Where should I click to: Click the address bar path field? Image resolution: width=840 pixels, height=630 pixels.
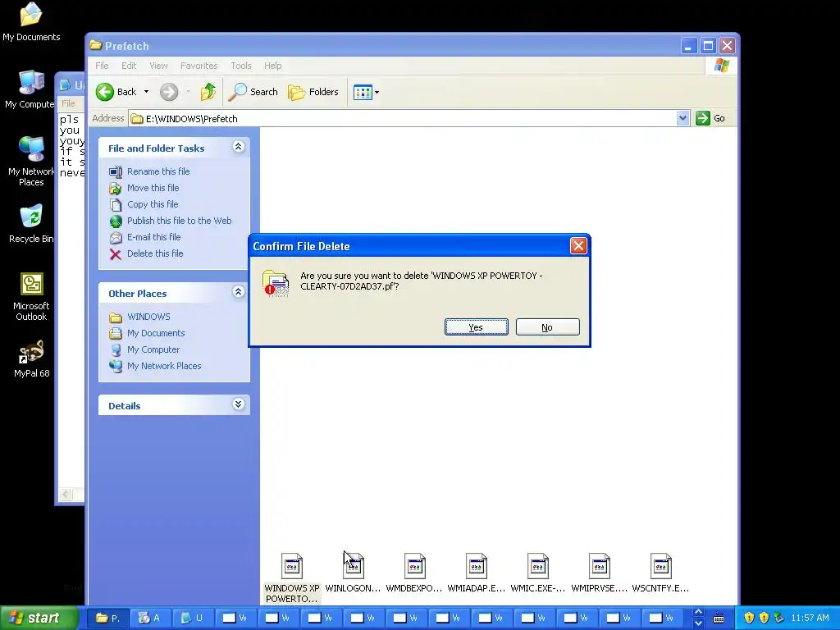pos(402,118)
